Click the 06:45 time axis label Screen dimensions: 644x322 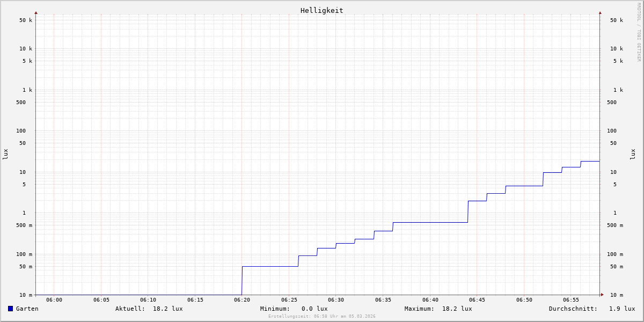pyautogui.click(x=477, y=300)
